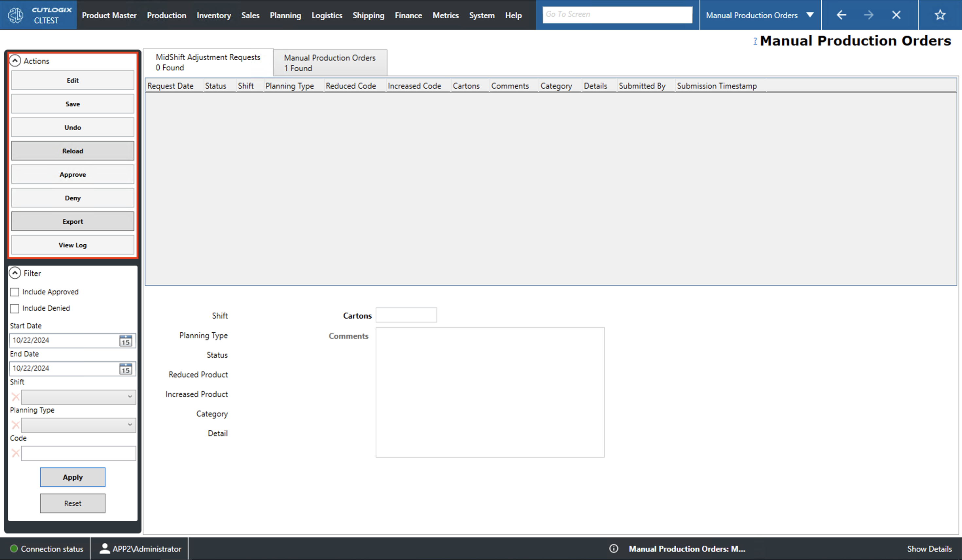This screenshot has width=962, height=560.
Task: Open the Start Date calendar picker
Action: (125, 341)
